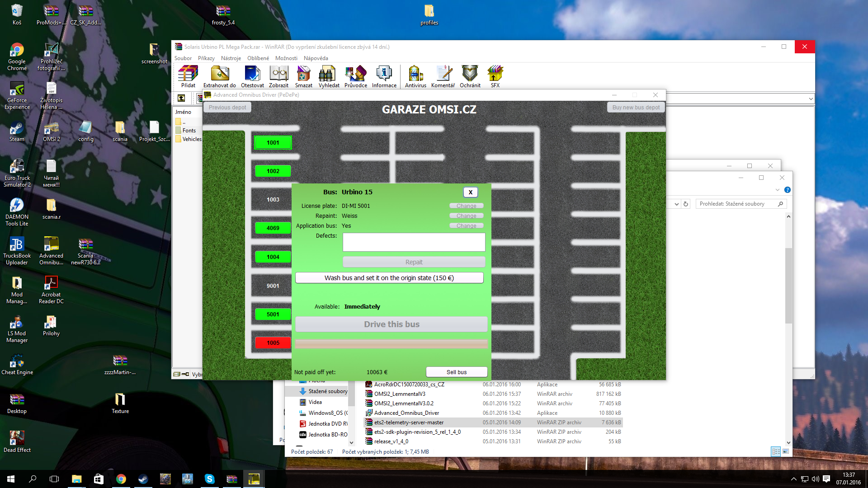The width and height of the screenshot is (868, 488).
Task: Select gray parking slot 9001
Action: click(x=273, y=286)
